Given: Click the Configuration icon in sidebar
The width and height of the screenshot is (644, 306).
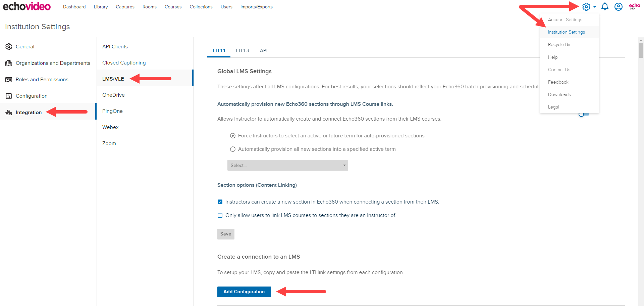Looking at the screenshot, I should [x=9, y=96].
